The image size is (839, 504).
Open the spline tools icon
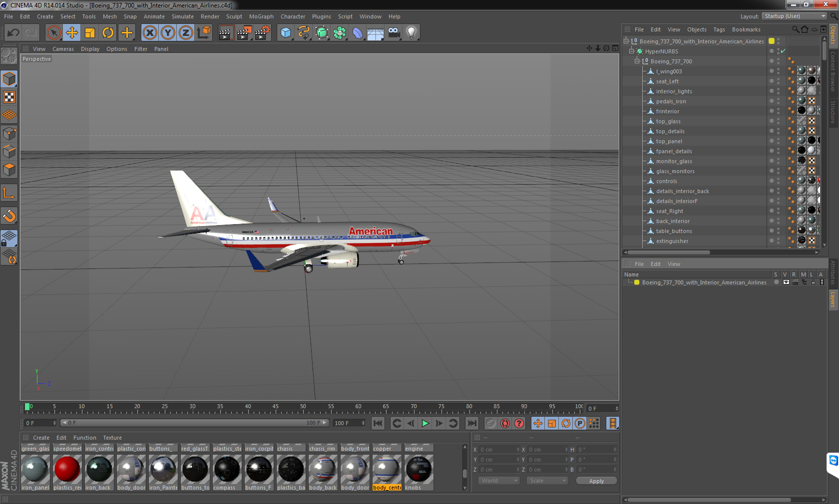pyautogui.click(x=304, y=33)
